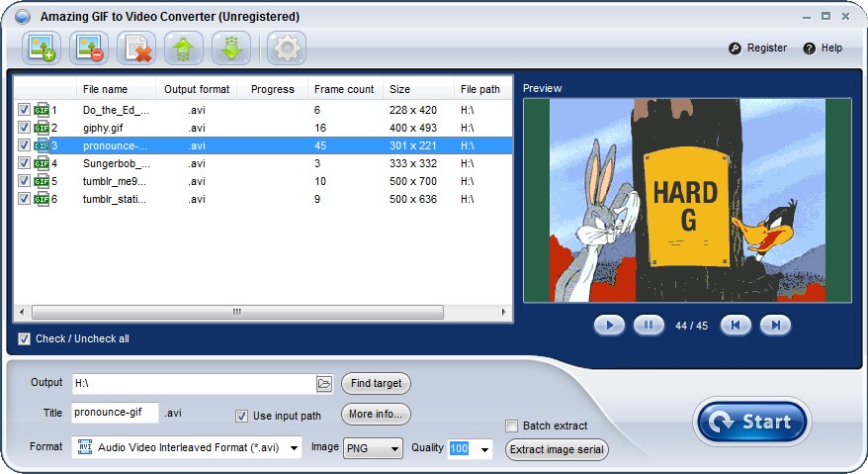
Task: Click the Register key icon
Action: [x=735, y=48]
